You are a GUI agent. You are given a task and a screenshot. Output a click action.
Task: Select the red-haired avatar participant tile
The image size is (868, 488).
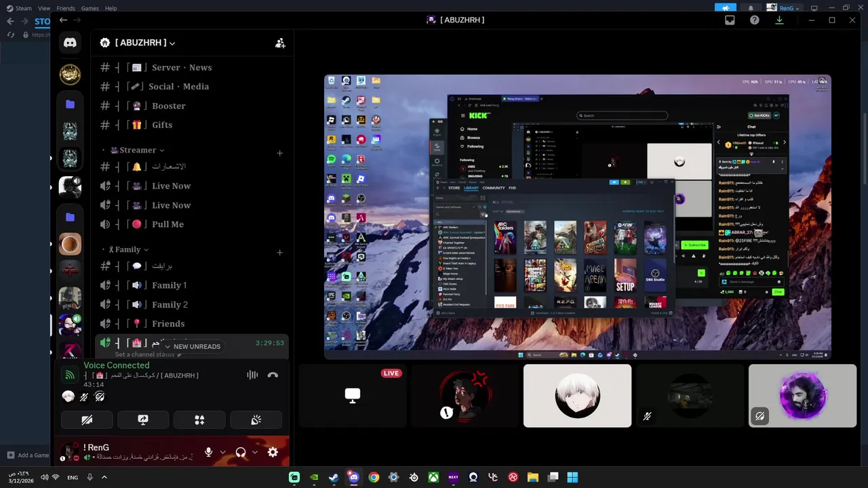(465, 396)
